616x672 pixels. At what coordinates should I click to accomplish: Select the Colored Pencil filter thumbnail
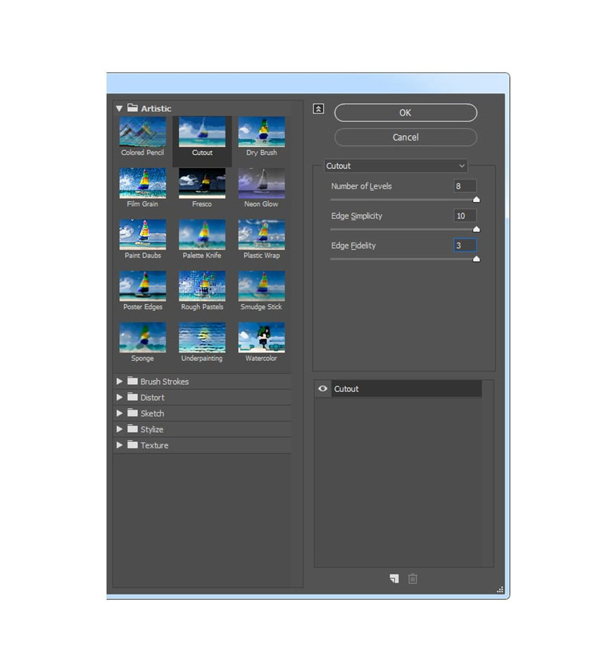pos(142,132)
